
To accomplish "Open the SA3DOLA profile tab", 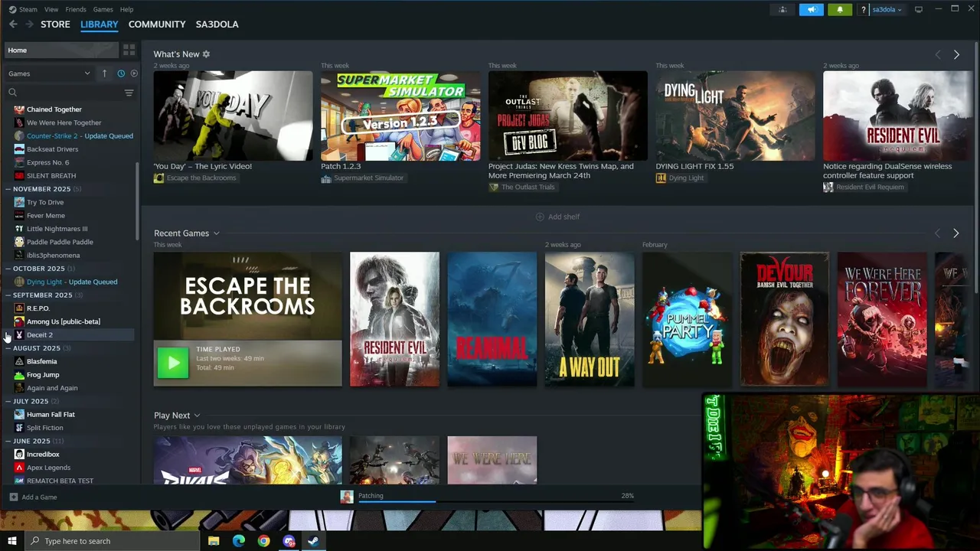I will (x=217, y=24).
